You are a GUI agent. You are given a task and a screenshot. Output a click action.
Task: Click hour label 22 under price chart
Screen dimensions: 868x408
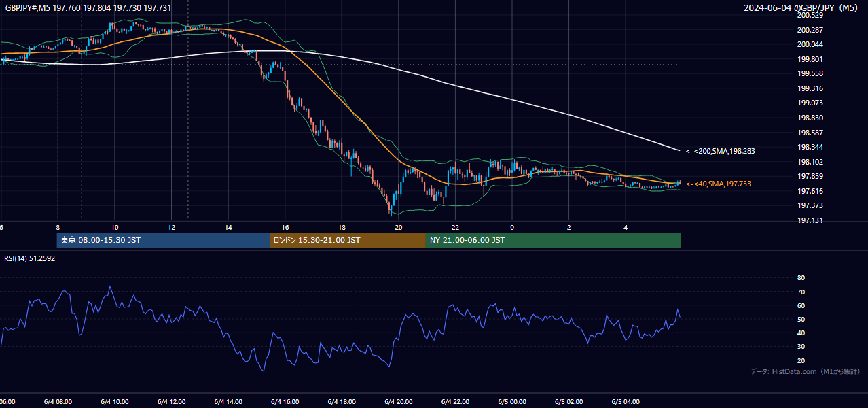point(455,227)
